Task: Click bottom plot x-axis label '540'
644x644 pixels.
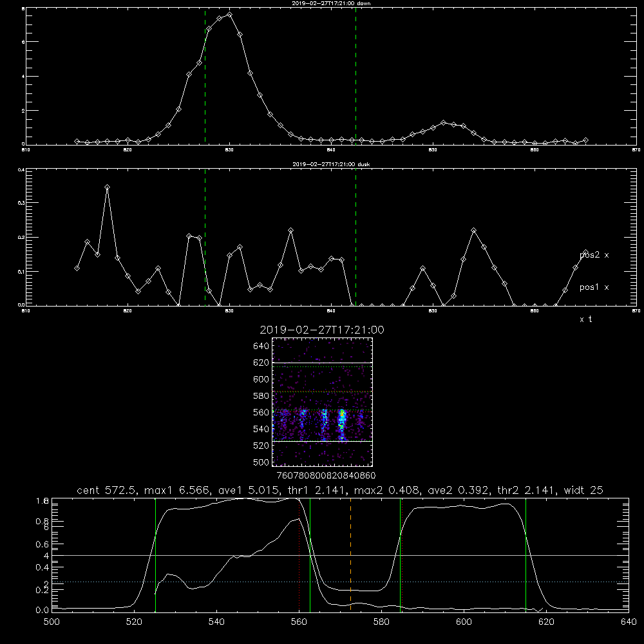Action: tap(216, 622)
